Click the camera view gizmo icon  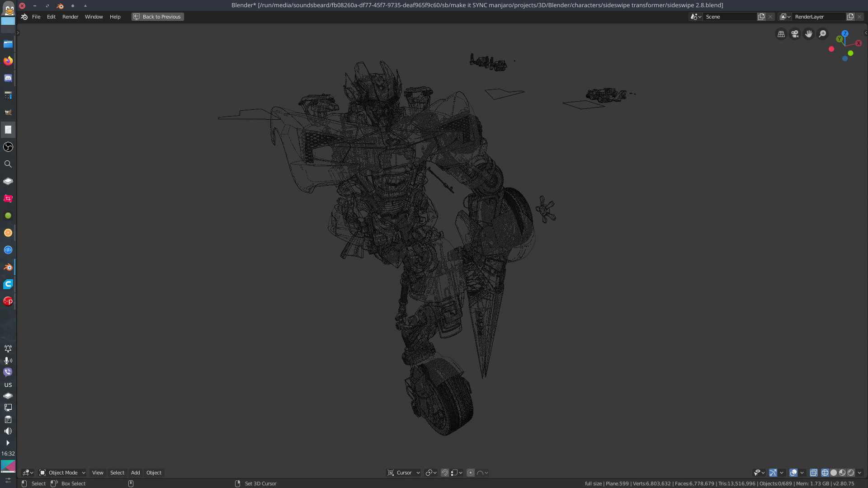coord(795,34)
